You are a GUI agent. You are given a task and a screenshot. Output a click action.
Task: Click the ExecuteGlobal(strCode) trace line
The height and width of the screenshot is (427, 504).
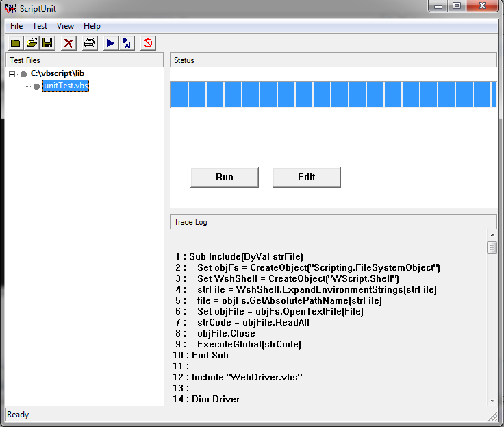238,344
